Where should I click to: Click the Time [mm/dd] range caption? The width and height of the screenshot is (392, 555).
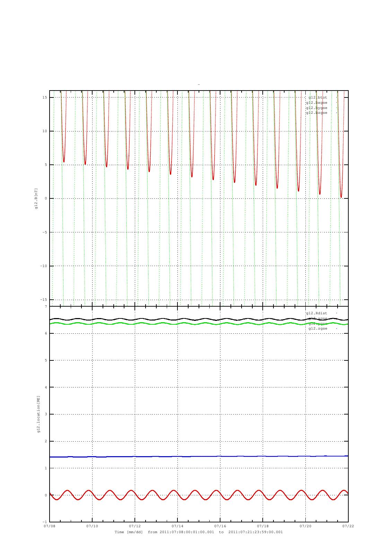tap(199, 532)
